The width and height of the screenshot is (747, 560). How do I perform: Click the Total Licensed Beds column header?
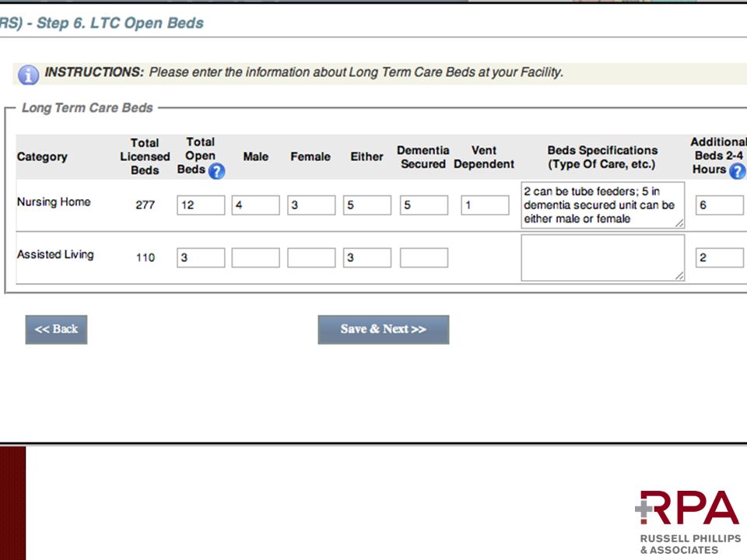pyautogui.click(x=145, y=156)
